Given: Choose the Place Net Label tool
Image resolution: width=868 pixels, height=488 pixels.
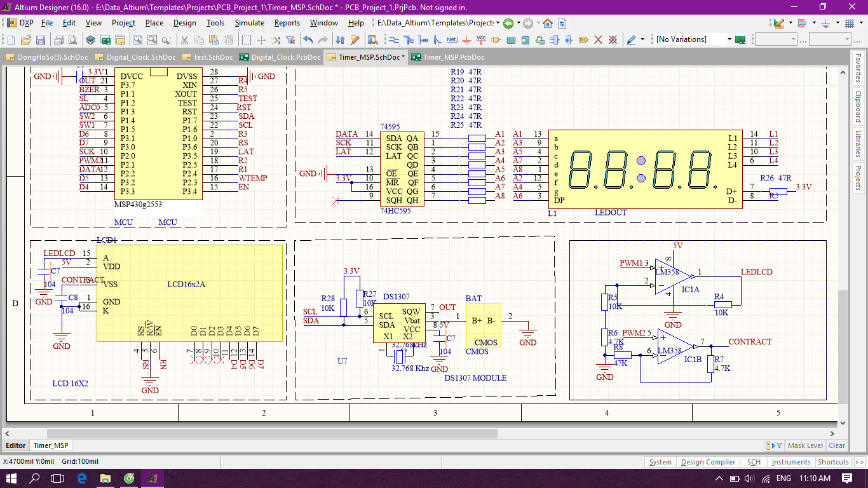Looking at the screenshot, I should [452, 39].
